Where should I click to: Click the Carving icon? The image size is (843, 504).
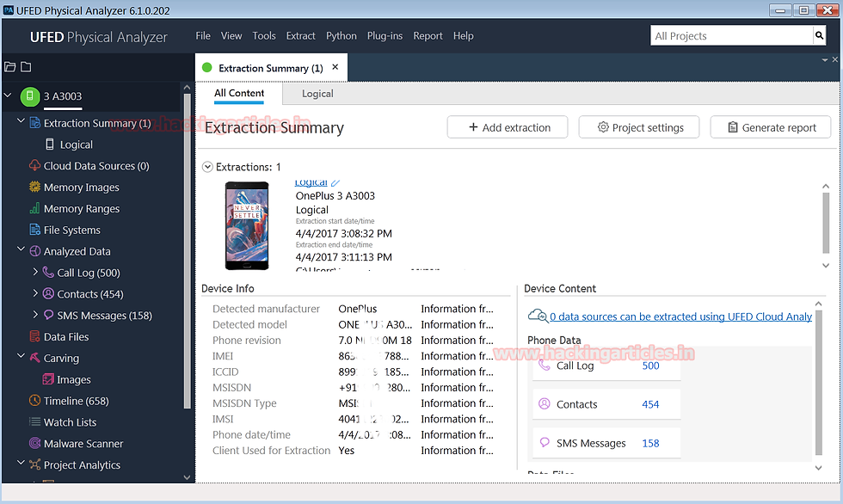tap(35, 357)
